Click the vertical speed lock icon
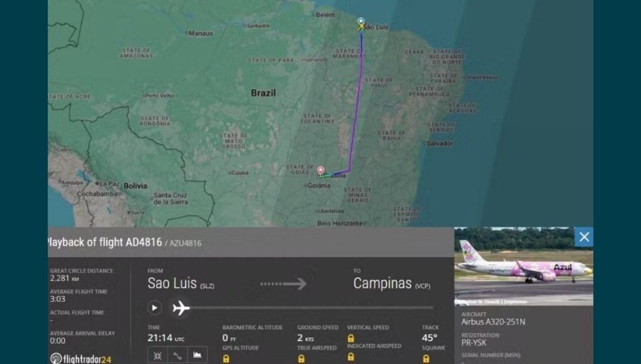641x364 pixels. click(351, 338)
